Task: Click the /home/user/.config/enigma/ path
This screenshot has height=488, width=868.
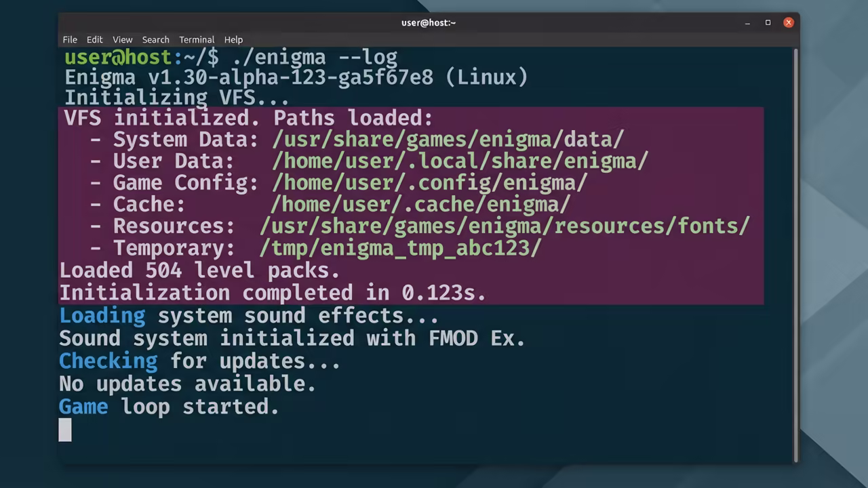Action: 429,183
